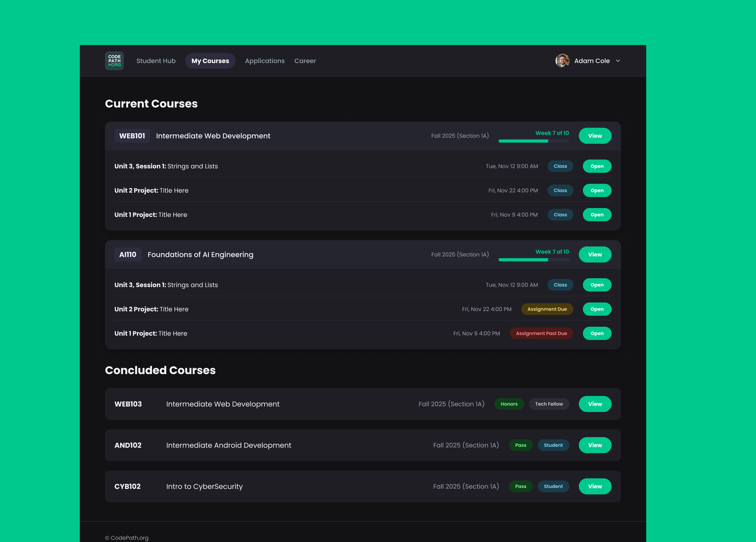Screen dimensions: 756x542
Task: Click the Class tag on AI110 Unit 3 Session 1
Action: (560, 285)
